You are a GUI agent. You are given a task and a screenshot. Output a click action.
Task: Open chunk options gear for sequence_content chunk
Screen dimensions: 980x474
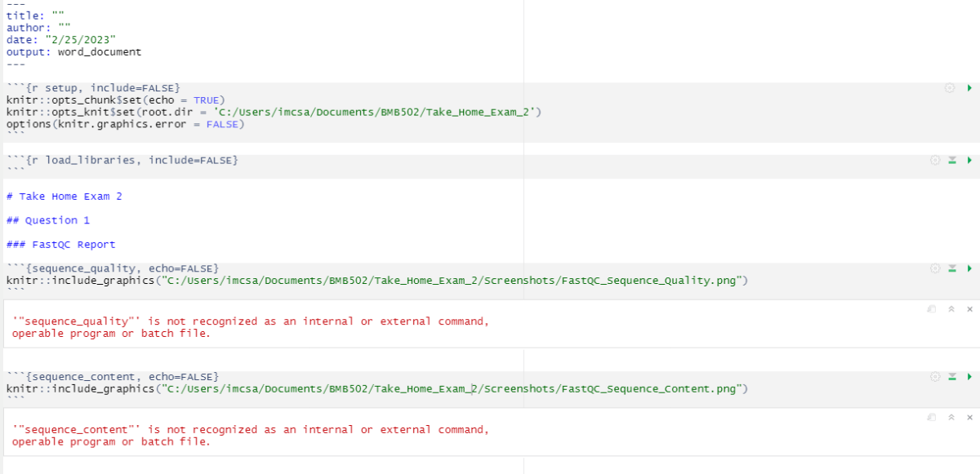935,377
